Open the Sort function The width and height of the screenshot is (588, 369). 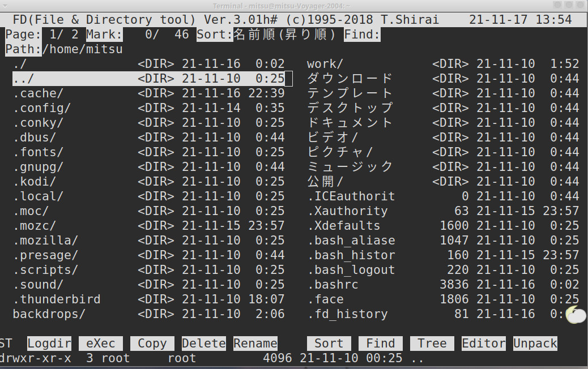coord(329,344)
